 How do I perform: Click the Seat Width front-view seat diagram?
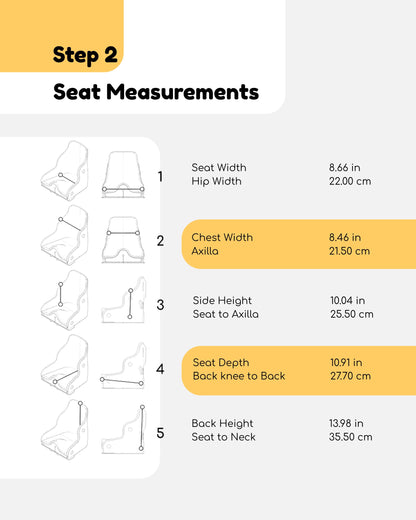click(123, 175)
